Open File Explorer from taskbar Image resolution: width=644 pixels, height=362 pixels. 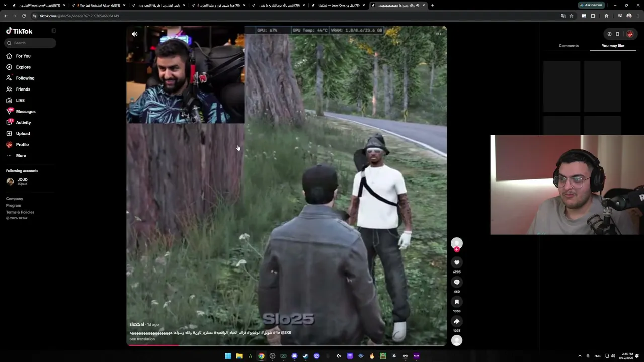[239, 356]
